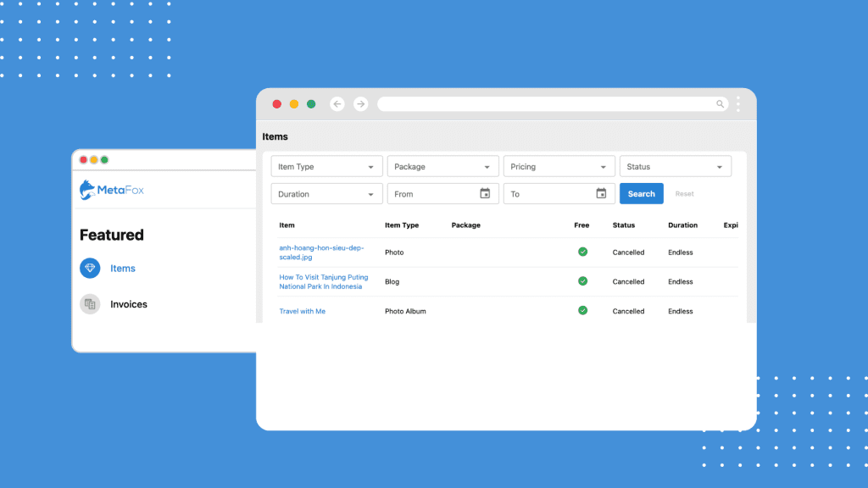Image resolution: width=868 pixels, height=488 pixels.
Task: Open the Invoices icon in sidebar
Action: tap(90, 304)
